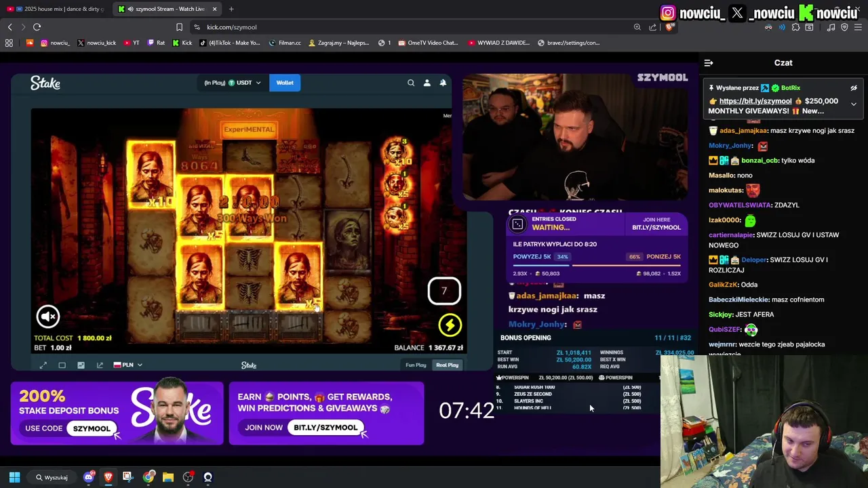The height and width of the screenshot is (488, 868).
Task: Click username Sickjoy in chat
Action: click(x=721, y=314)
